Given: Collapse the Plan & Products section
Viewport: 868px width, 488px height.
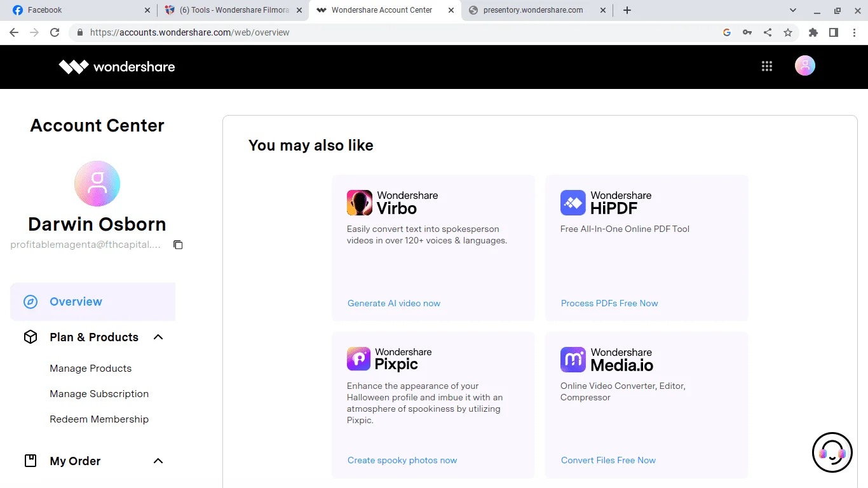Looking at the screenshot, I should (158, 337).
